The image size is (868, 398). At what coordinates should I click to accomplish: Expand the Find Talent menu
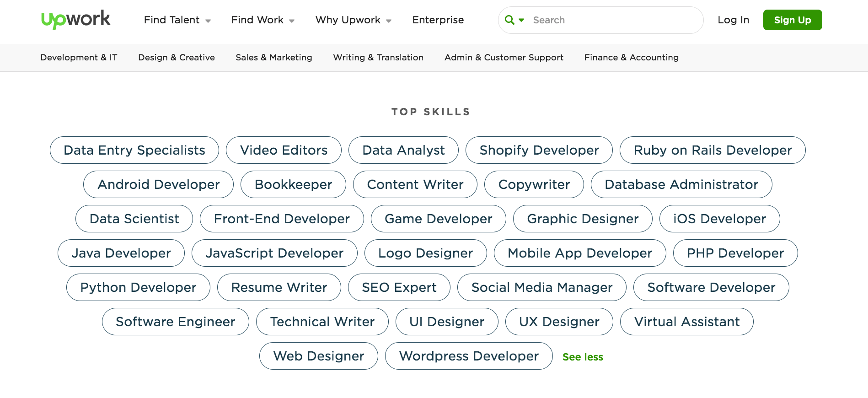(177, 20)
